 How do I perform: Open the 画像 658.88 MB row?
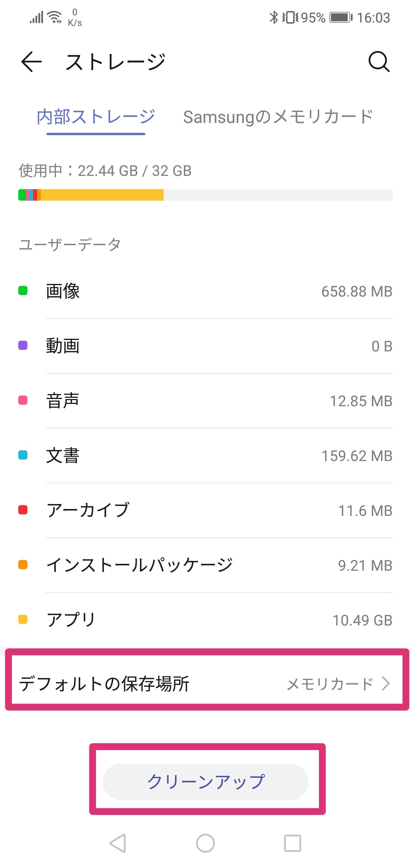coord(205,291)
